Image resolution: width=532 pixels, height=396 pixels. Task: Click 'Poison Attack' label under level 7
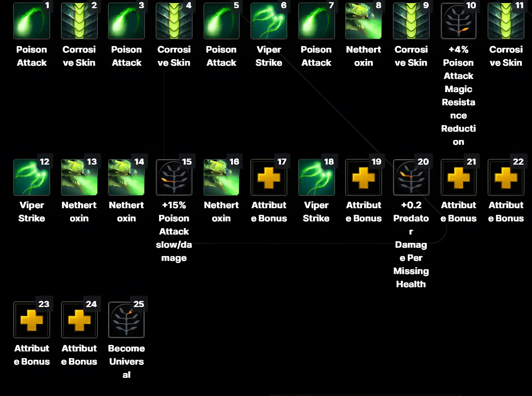(316, 56)
